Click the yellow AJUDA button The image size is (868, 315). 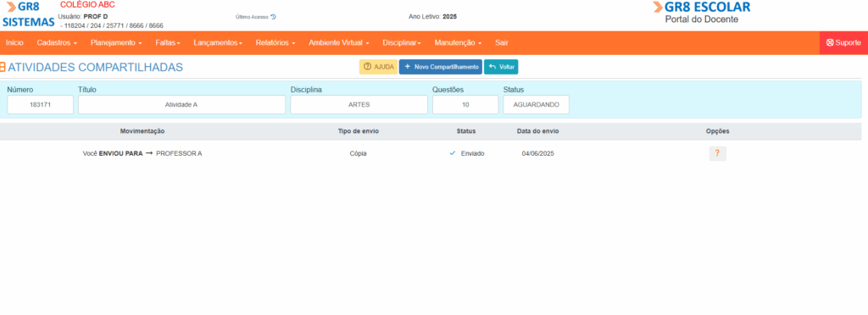tap(379, 67)
